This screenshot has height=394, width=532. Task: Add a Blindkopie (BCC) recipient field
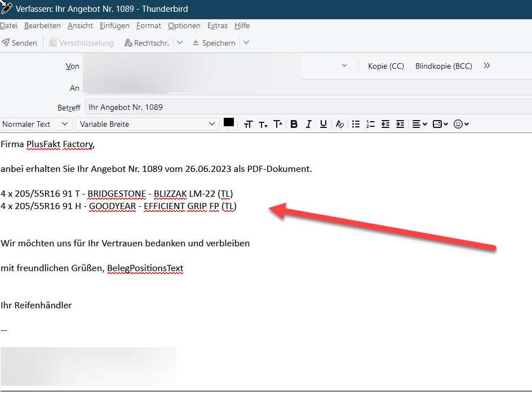pyautogui.click(x=444, y=66)
